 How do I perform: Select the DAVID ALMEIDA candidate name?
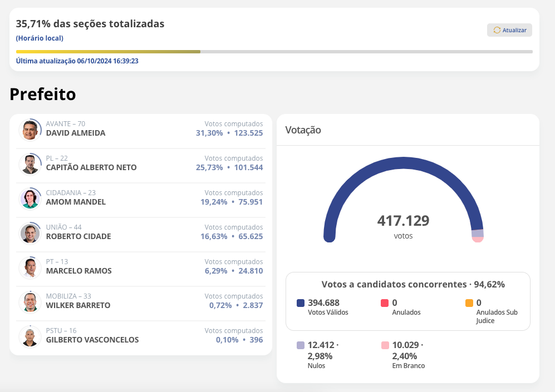(76, 133)
